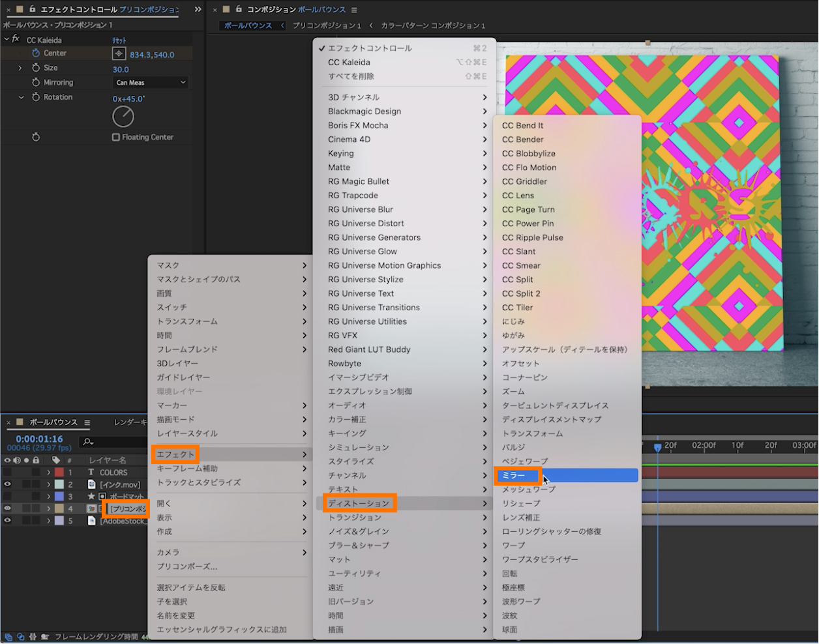Toggle the Rotation property stopwatch
This screenshot has height=644, width=819.
click(36, 97)
